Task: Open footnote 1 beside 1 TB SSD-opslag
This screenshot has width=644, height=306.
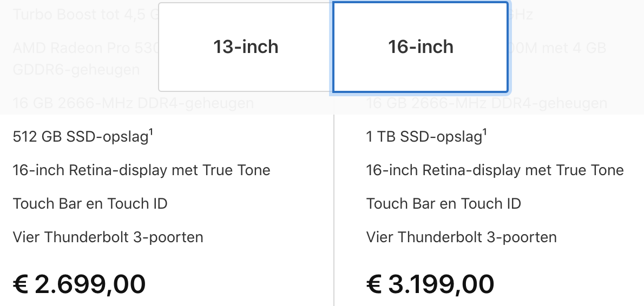Action: point(485,132)
